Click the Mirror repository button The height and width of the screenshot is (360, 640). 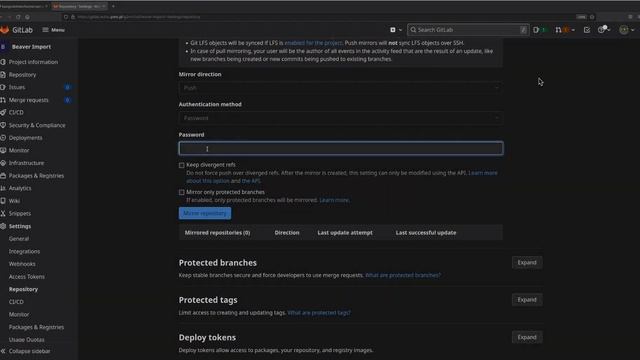point(205,213)
